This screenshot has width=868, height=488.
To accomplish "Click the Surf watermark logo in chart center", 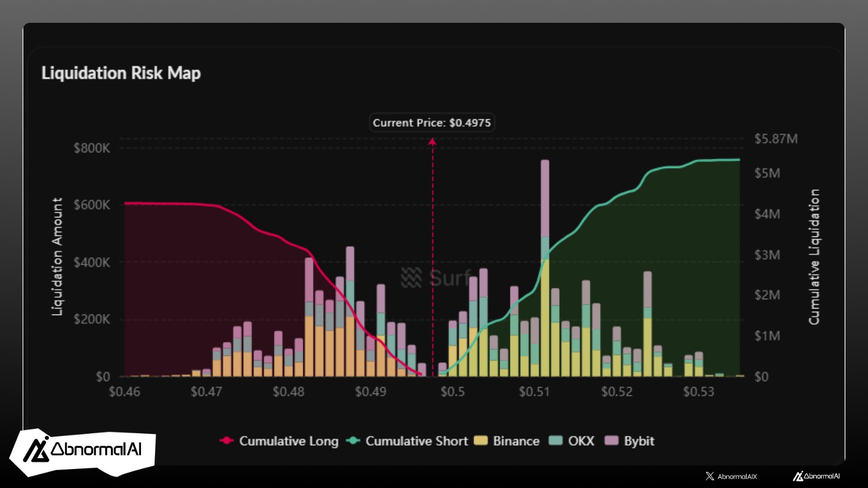I will pyautogui.click(x=411, y=278).
